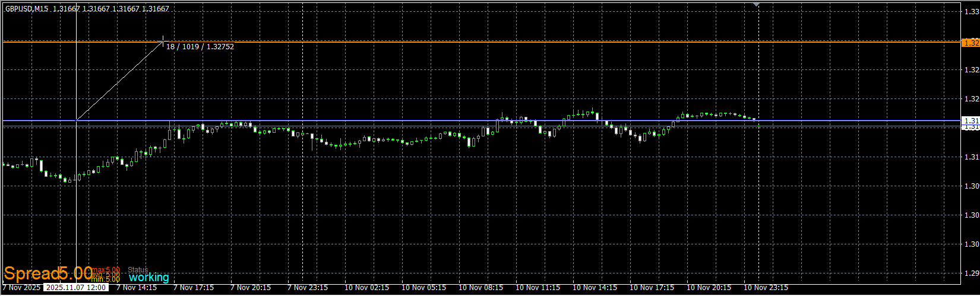Click the '10 Nov 23:15' time label

point(766,288)
